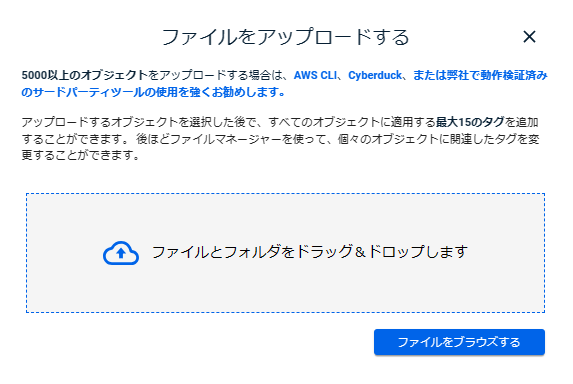Click the ファイルをアップロードする dialog title
The width and height of the screenshot is (573, 384).
point(285,37)
